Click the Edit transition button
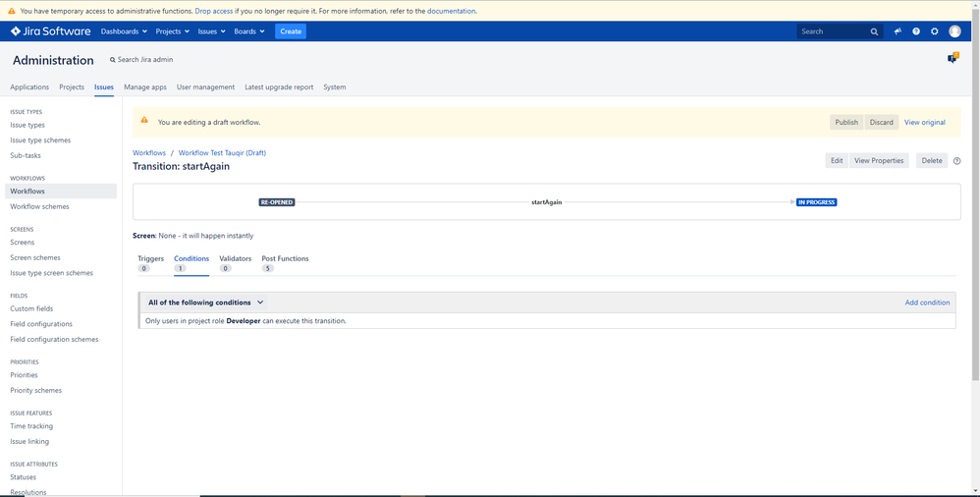The width and height of the screenshot is (980, 497). 837,161
